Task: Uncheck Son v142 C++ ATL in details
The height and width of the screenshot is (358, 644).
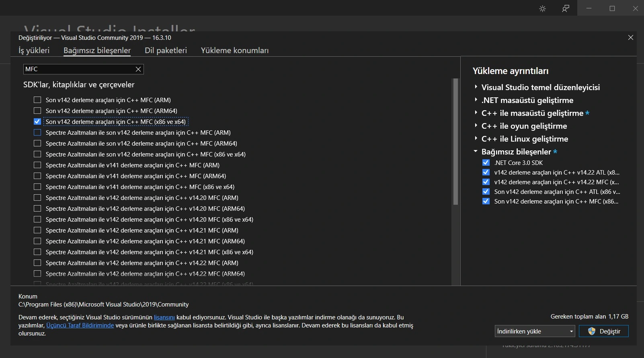Action: 486,191
